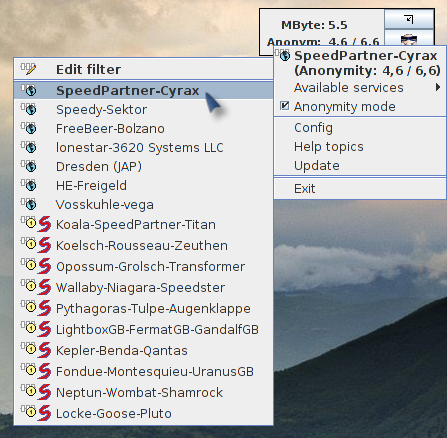Click globe icon beside lonestar-3620 Systems LLC

pyautogui.click(x=31, y=148)
